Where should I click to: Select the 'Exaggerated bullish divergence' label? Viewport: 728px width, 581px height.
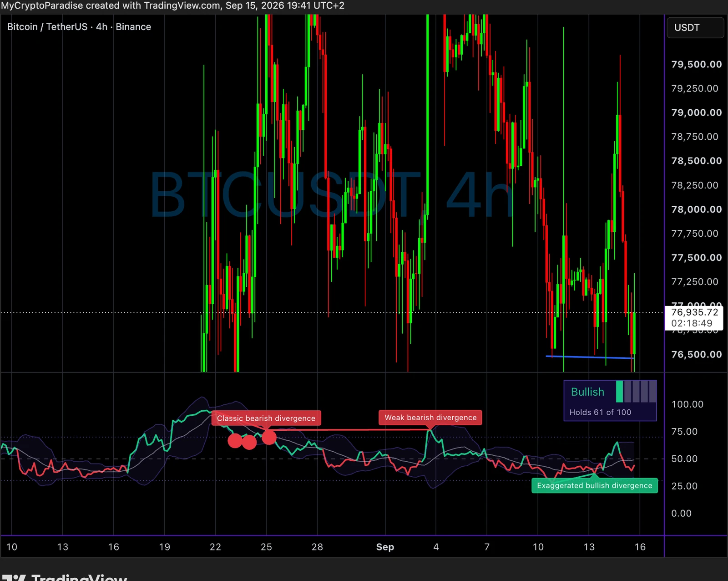[x=595, y=485]
